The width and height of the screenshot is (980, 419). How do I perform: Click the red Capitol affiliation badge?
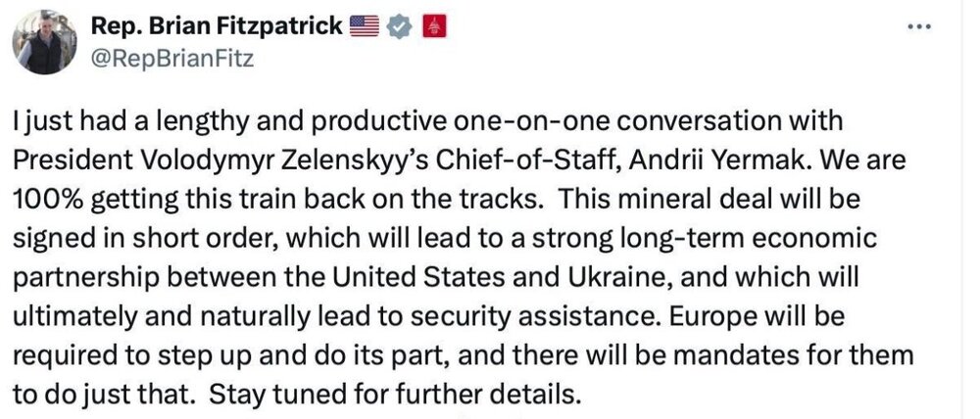pyautogui.click(x=432, y=28)
